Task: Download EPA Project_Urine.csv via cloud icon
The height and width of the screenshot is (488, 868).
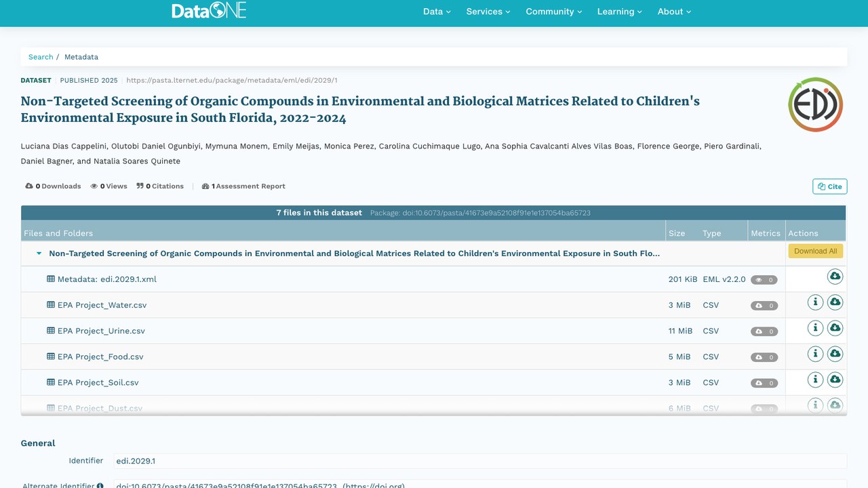Action: (x=835, y=328)
